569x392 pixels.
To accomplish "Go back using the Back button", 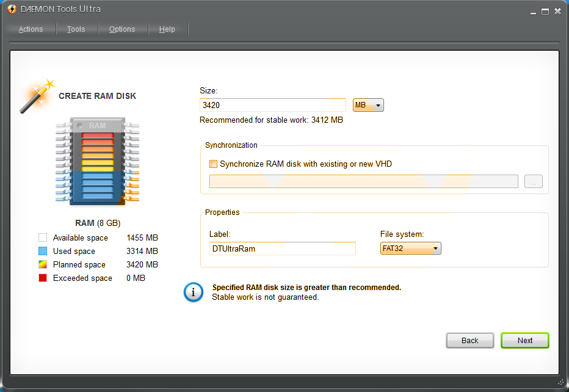I will [x=469, y=340].
